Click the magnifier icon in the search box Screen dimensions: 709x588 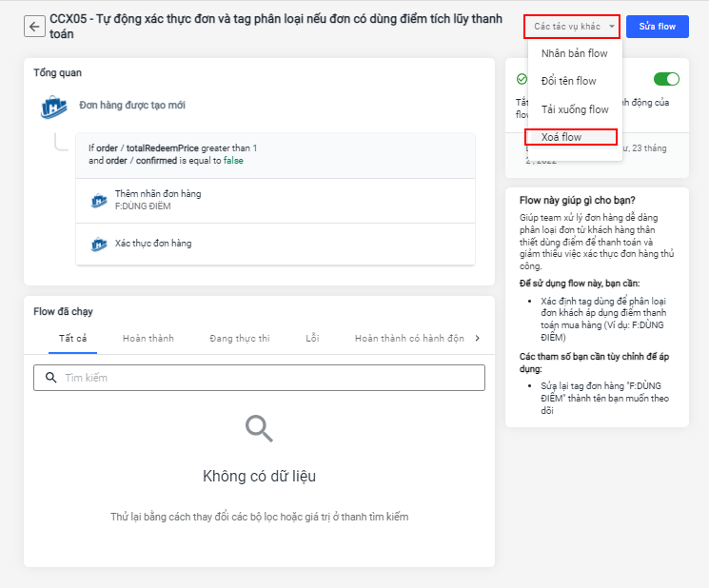click(51, 378)
